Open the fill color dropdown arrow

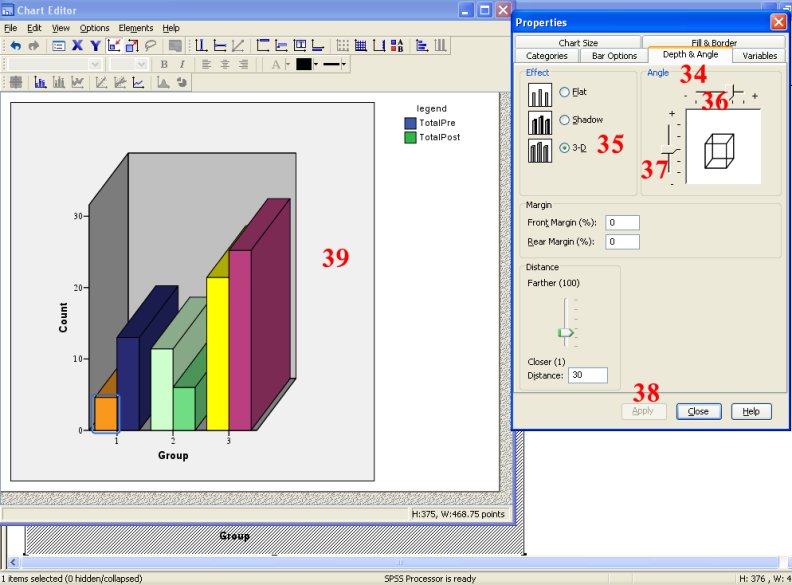(316, 64)
